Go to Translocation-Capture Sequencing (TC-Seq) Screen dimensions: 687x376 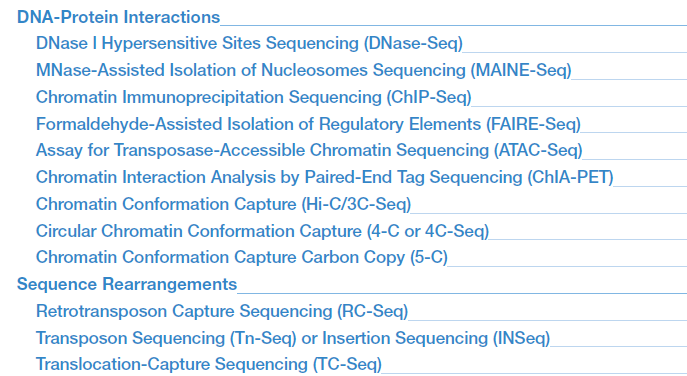[x=209, y=364]
